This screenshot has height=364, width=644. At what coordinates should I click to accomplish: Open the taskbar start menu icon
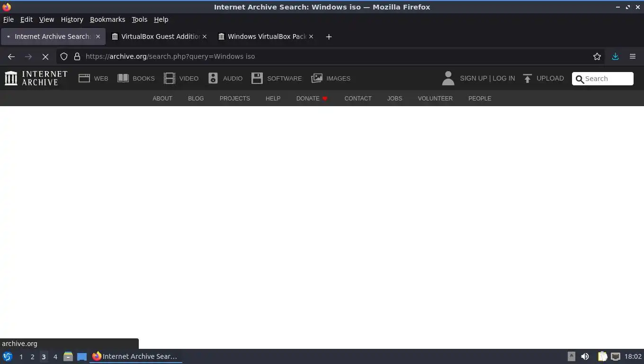[x=8, y=356]
